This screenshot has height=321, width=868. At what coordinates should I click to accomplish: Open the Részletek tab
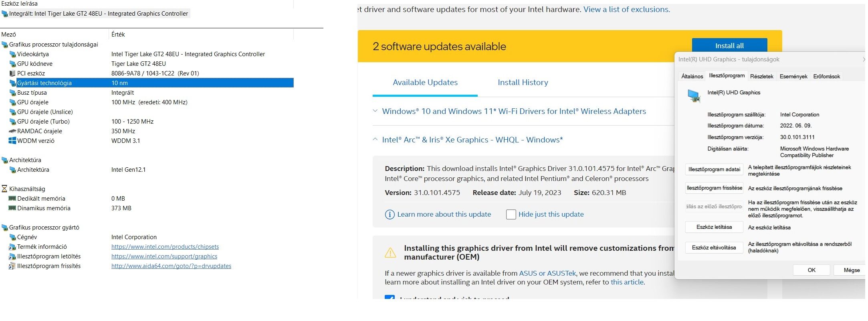pyautogui.click(x=761, y=76)
